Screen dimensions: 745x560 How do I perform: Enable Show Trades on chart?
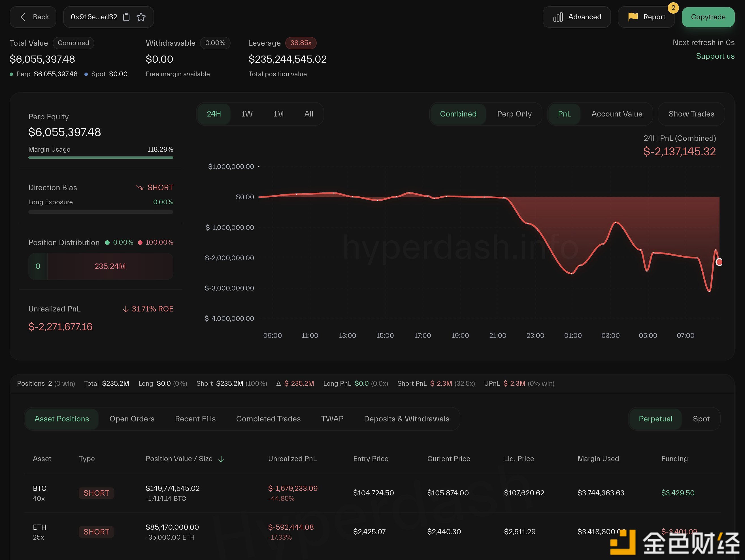pos(691,114)
